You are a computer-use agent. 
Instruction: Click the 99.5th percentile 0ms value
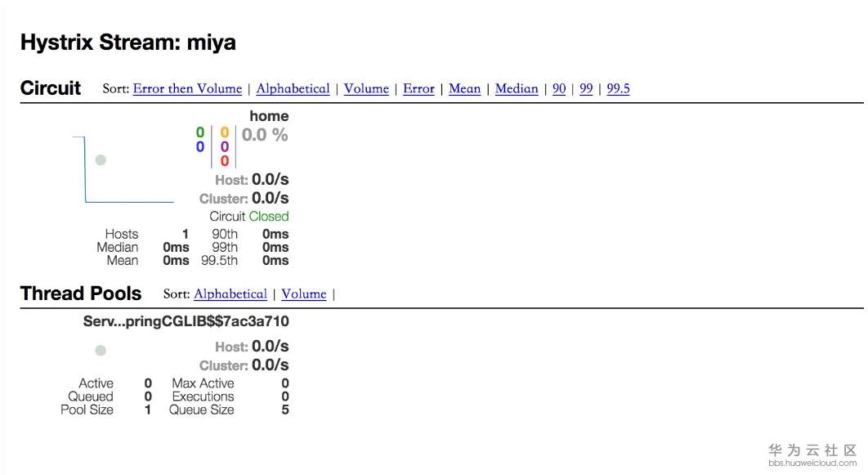275,261
